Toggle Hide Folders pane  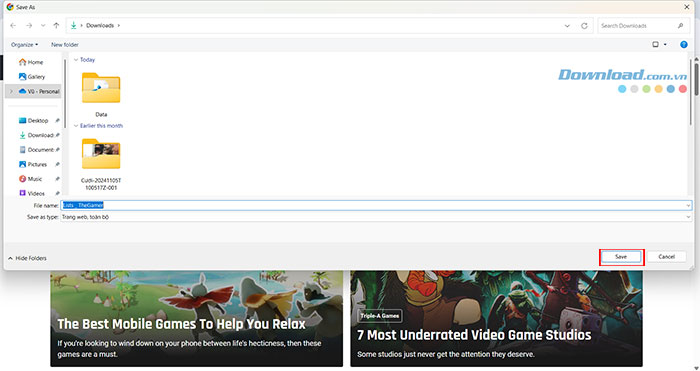(x=27, y=258)
